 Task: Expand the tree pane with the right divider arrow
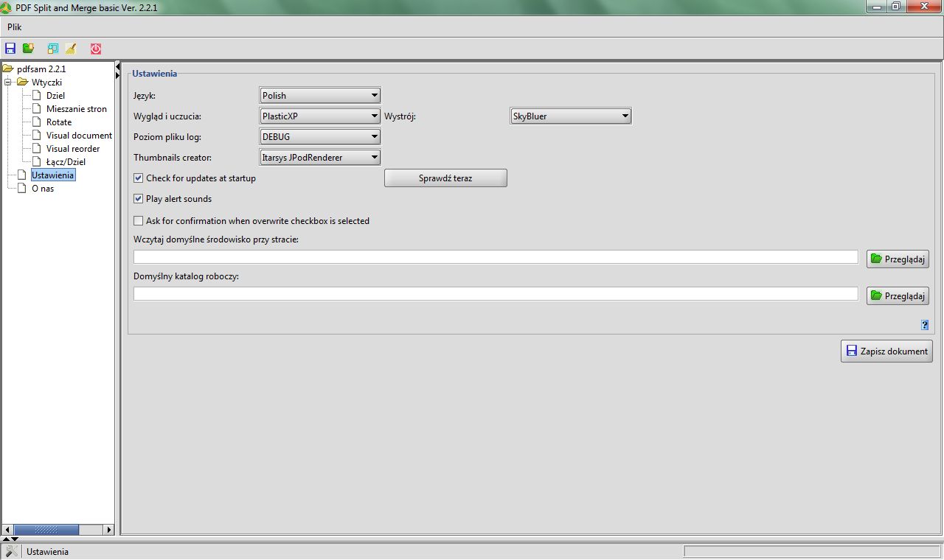118,76
